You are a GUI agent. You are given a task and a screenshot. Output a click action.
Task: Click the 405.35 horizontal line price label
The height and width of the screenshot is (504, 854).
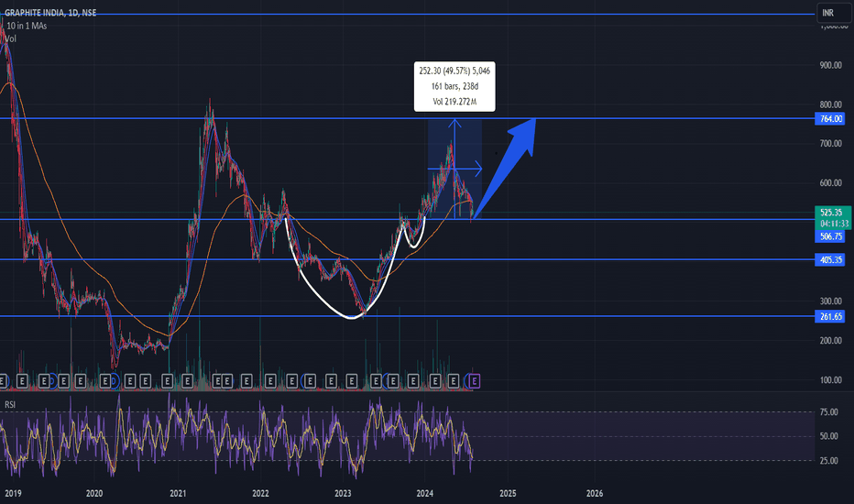(830, 260)
